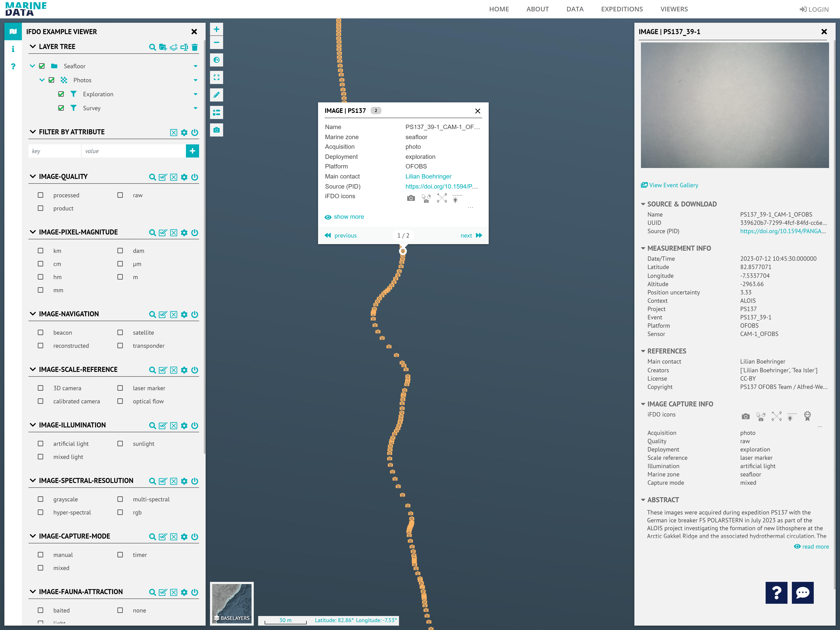Collapse Measurement Info section

coord(643,248)
